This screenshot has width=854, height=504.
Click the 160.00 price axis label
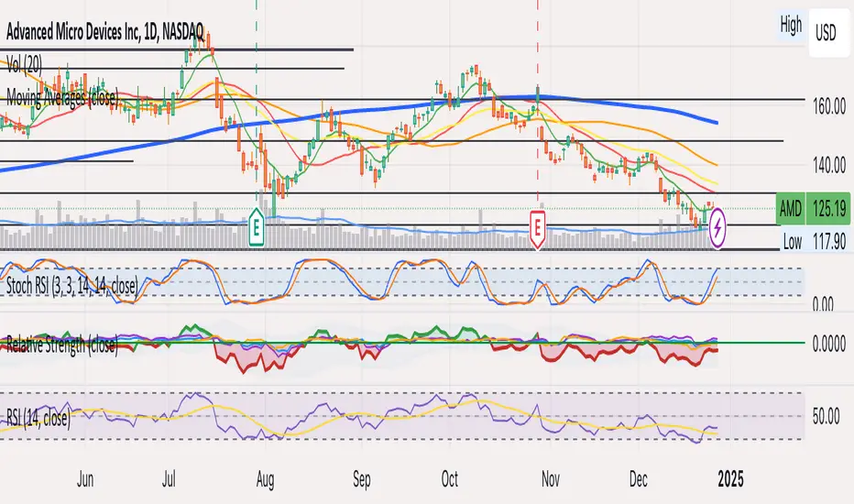829,105
